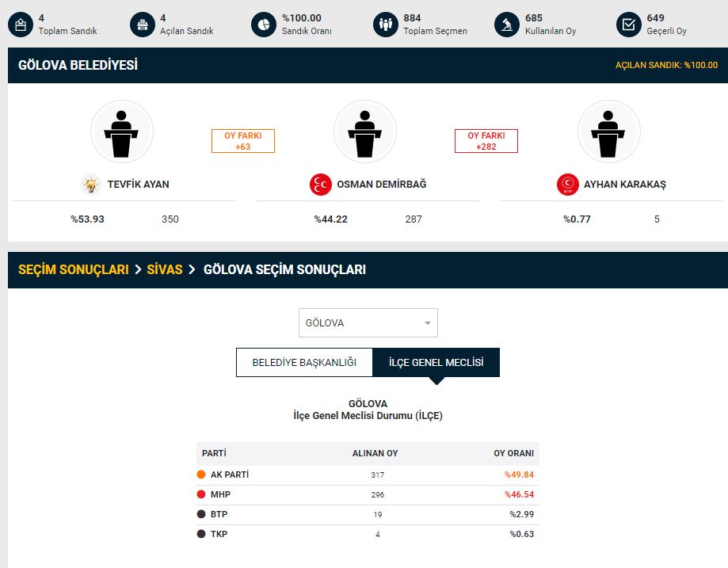Screen dimensions: 728x568
Task: Switch to the Belediye Başkanlığı tab
Action: coord(304,363)
